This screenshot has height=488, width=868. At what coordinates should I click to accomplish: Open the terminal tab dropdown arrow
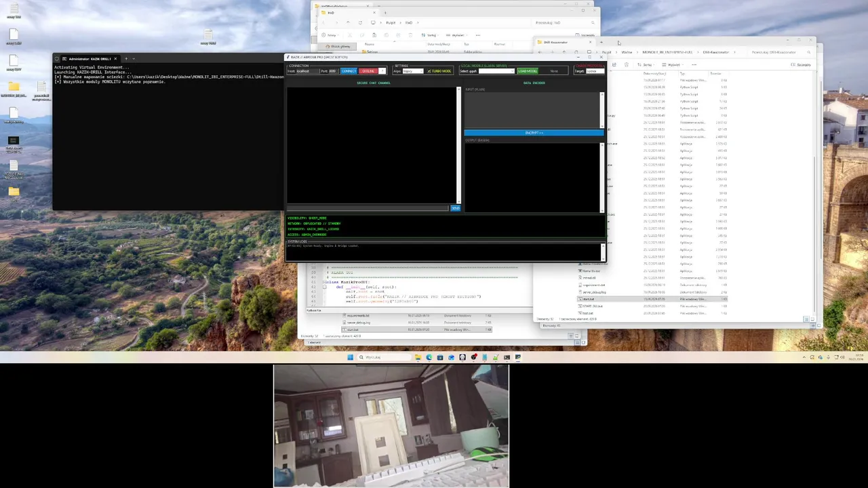(134, 59)
